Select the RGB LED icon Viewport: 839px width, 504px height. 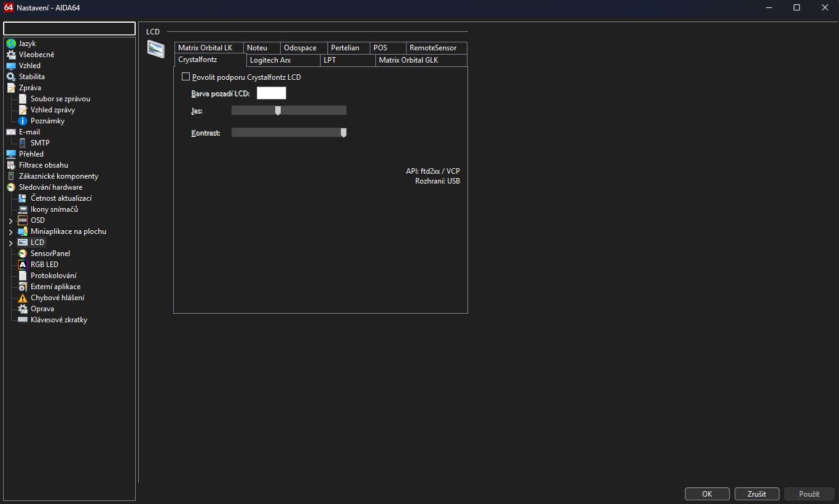click(x=23, y=265)
